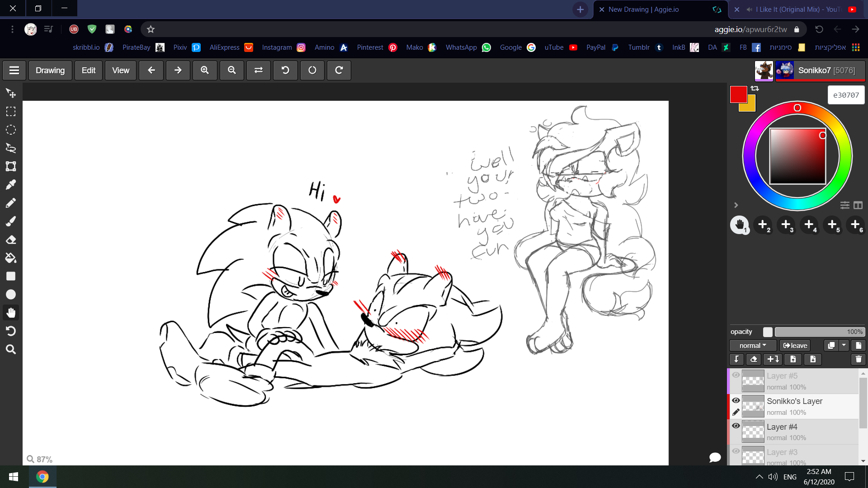Click the Sonikko7 user button
This screenshot has width=868, height=488.
point(820,70)
